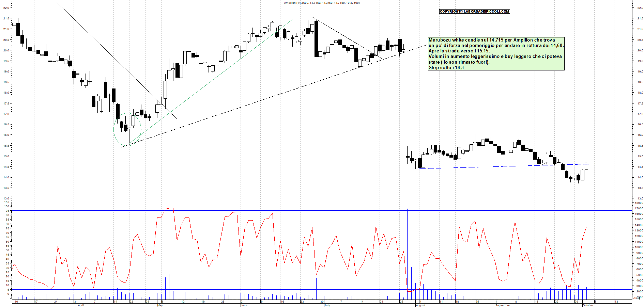The image size is (644, 307).
Task: Select the October label on the date axis
Action: click(588, 305)
